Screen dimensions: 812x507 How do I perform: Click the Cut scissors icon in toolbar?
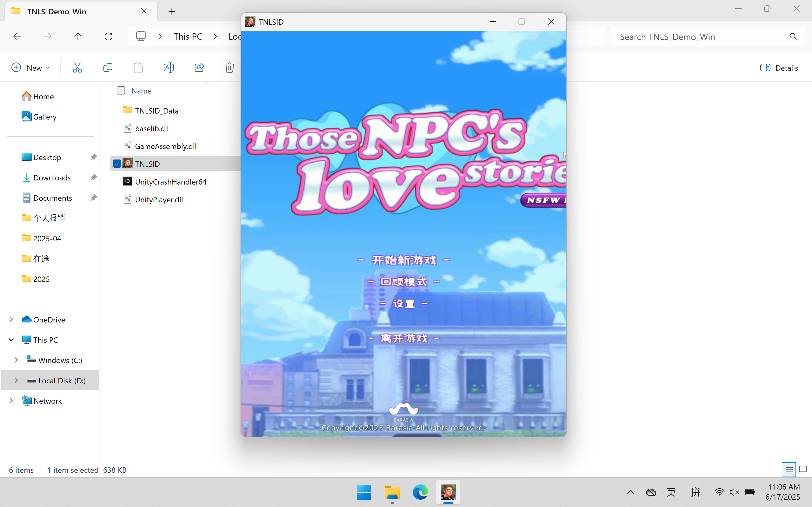click(x=77, y=68)
